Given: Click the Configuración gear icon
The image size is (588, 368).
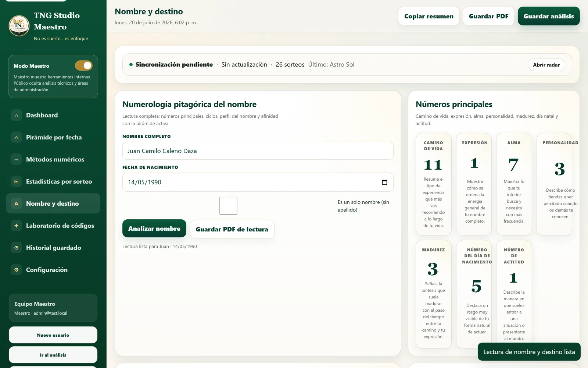Looking at the screenshot, I should click(x=16, y=270).
